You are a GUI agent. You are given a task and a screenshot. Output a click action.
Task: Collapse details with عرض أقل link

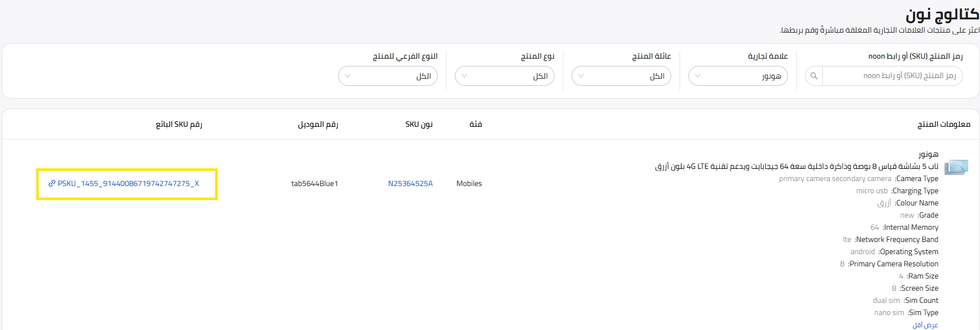(925, 325)
